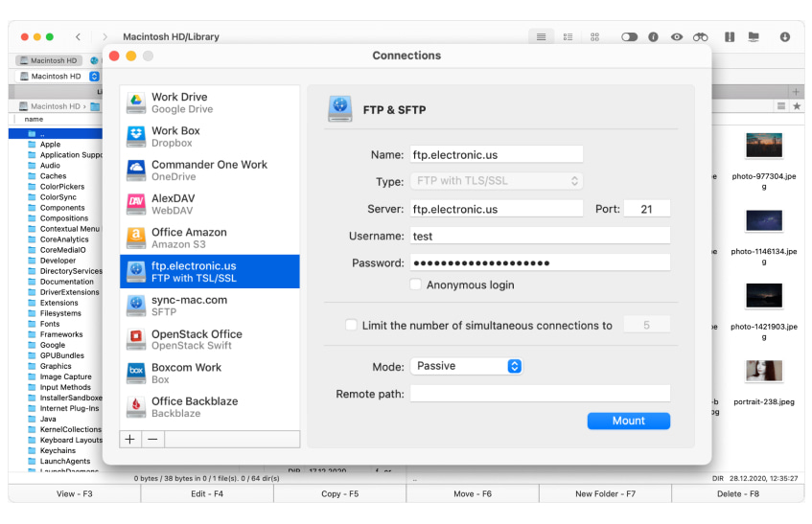
Task: Enable the Anonymous login checkbox
Action: [416, 285]
